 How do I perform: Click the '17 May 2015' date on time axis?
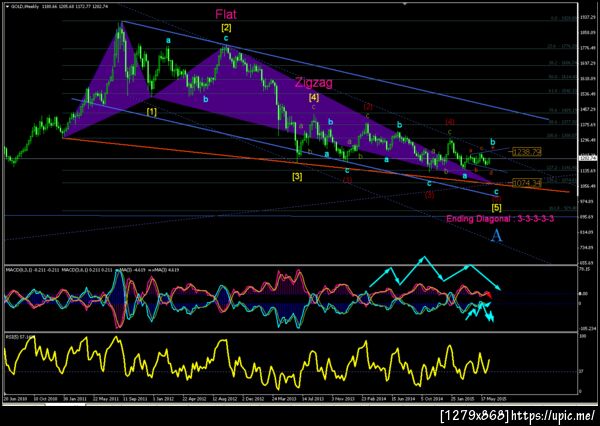(494, 399)
